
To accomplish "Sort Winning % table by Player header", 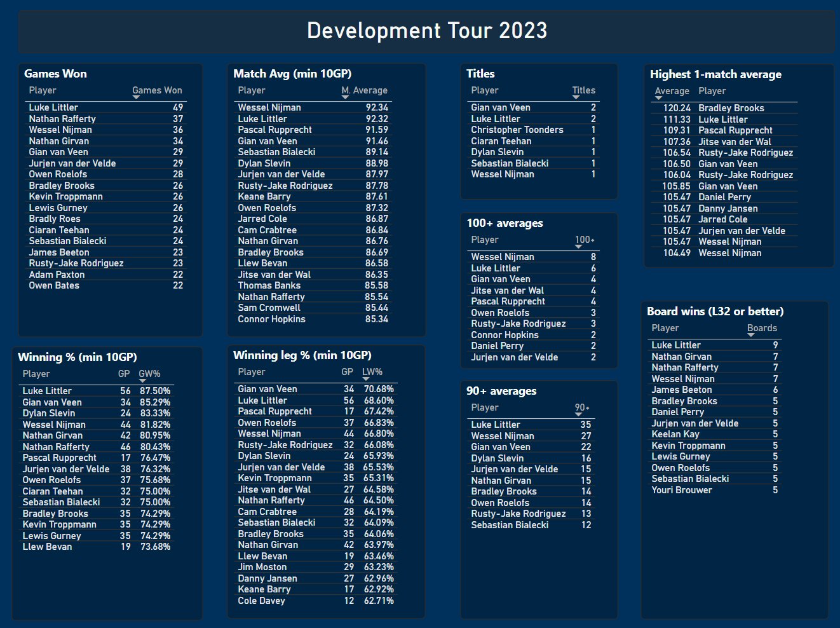I will tap(36, 374).
